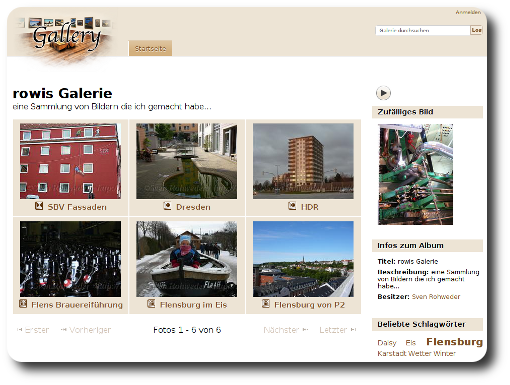The height and width of the screenshot is (385, 510).
Task: Select the Flensburg tag
Action: point(455,342)
